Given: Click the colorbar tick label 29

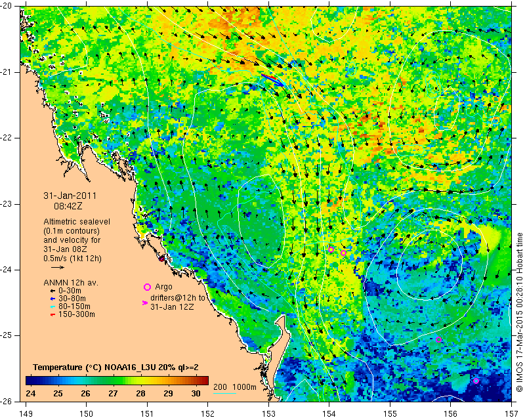Looking at the screenshot, I should [x=168, y=393].
